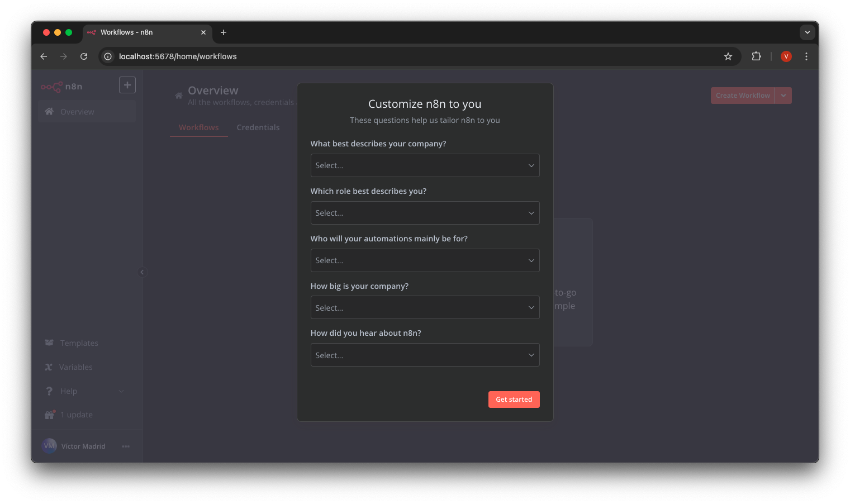Select the Workflows - n8n browser tab
This screenshot has height=504, width=850.
pyautogui.click(x=147, y=32)
